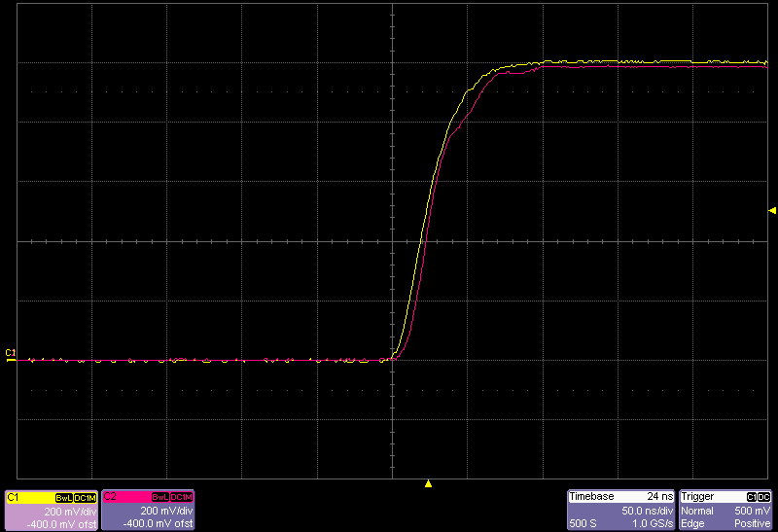
Task: Click the Edge trigger type text
Action: click(x=692, y=523)
